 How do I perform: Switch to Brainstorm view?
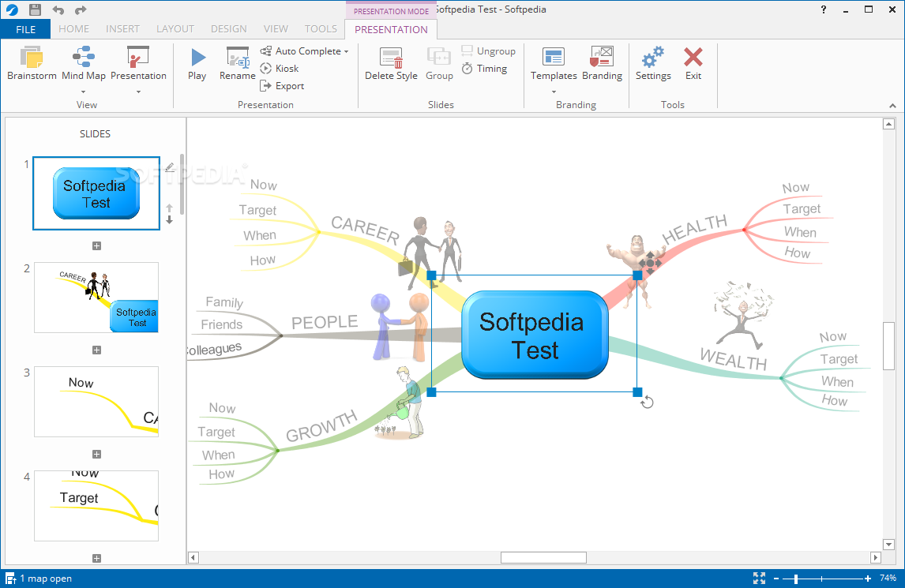[x=32, y=63]
